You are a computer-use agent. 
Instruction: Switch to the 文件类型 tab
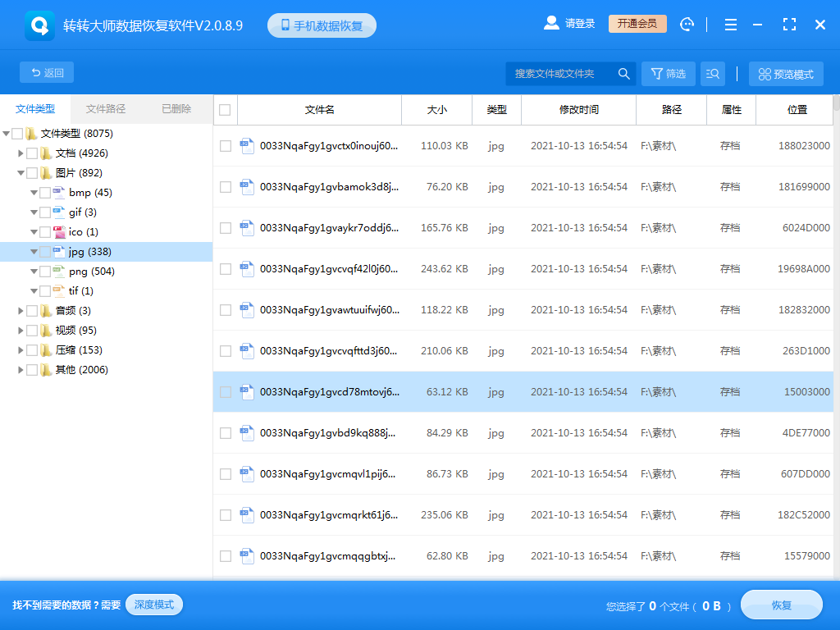pos(35,109)
